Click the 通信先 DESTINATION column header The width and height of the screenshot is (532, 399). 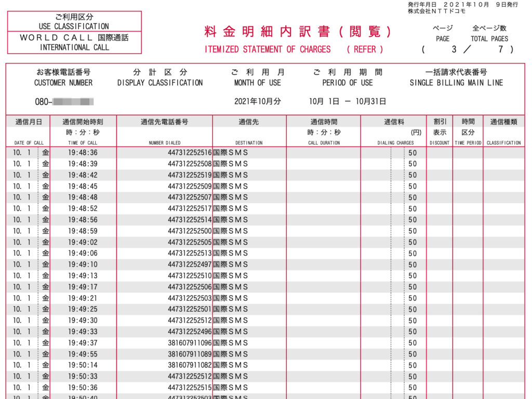249,131
